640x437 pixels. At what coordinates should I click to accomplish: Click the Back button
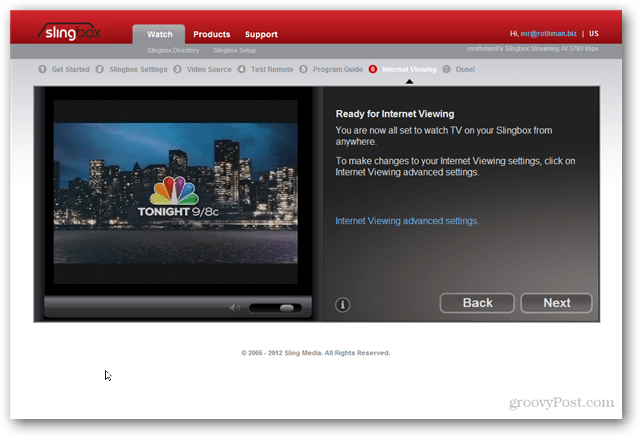477,303
